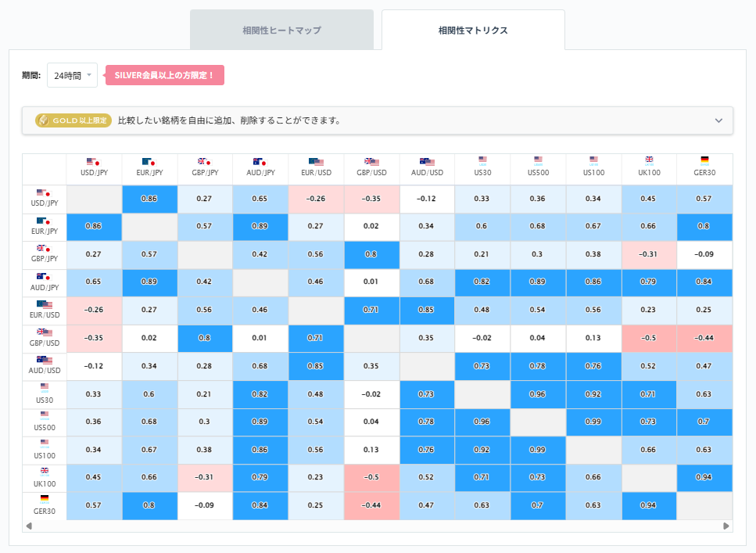Switch to the 相関性ヒートマップ tab
Image resolution: width=756 pixels, height=553 pixels.
point(281,29)
